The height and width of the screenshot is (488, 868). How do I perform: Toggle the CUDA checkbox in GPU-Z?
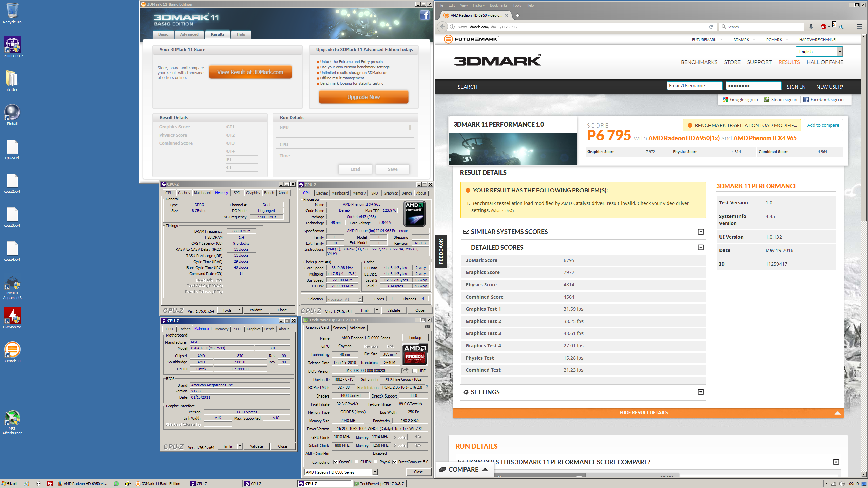click(x=357, y=462)
